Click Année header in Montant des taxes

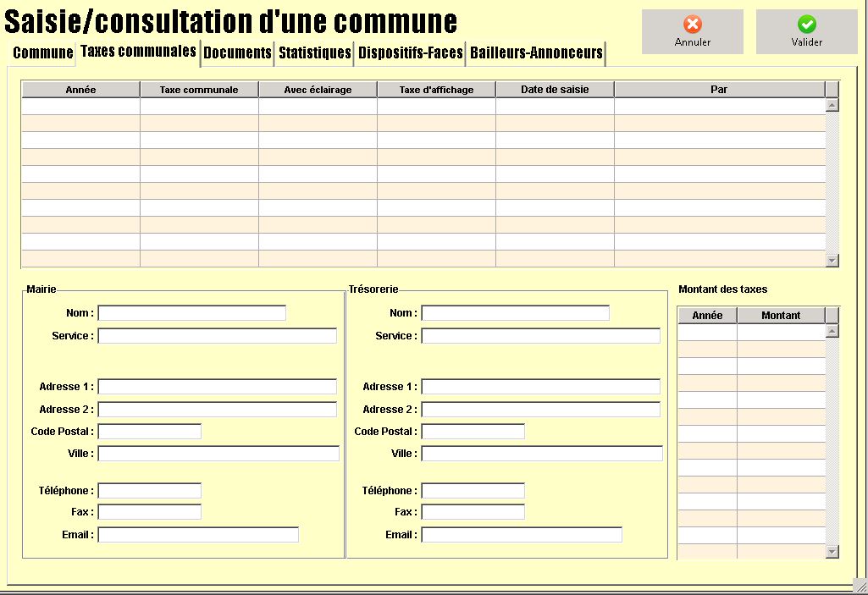(707, 316)
